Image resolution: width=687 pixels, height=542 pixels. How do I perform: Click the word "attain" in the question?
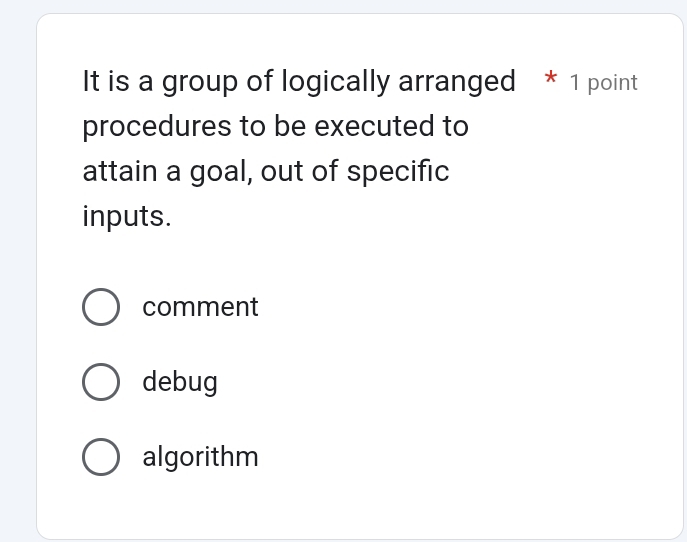click(x=119, y=171)
